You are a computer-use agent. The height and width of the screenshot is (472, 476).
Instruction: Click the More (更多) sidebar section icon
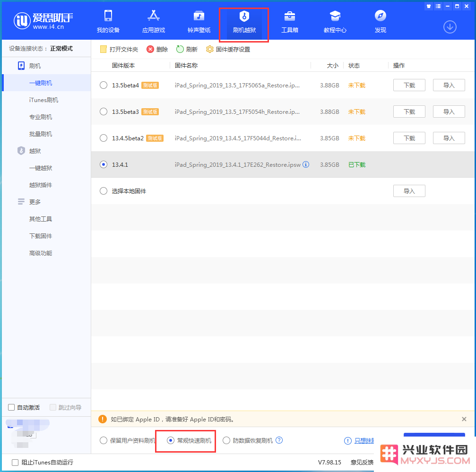(21, 202)
